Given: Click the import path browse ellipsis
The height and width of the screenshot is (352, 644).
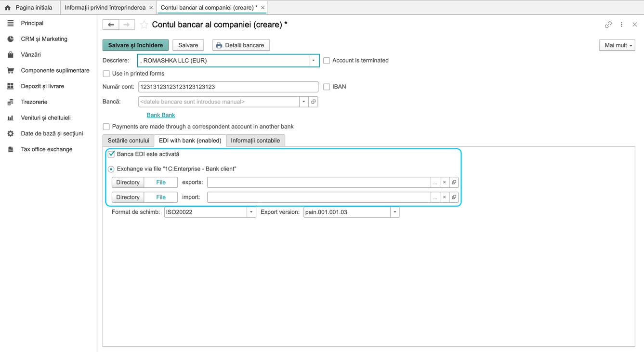Looking at the screenshot, I should coord(435,197).
